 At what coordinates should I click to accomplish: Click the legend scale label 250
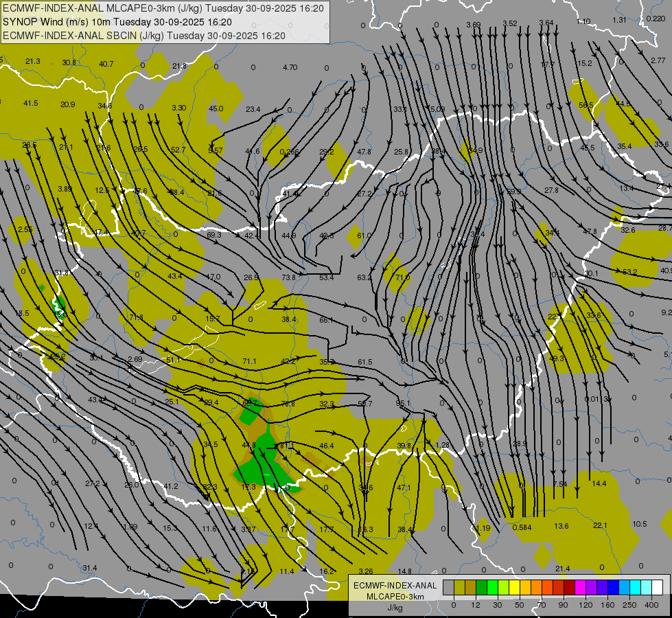(629, 605)
